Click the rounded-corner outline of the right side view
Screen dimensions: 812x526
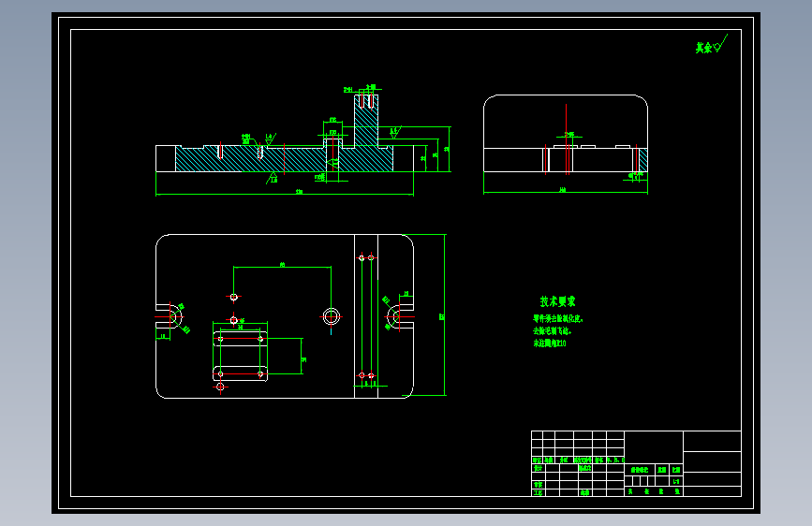(566, 133)
